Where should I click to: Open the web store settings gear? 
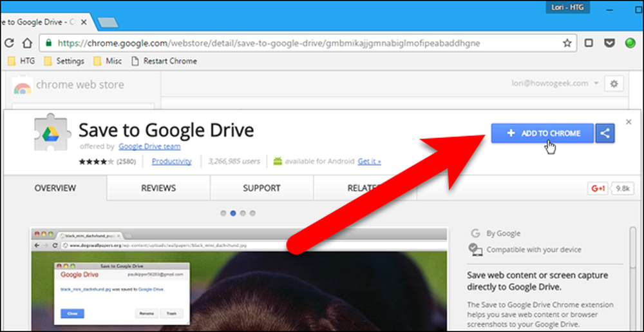coord(614,84)
